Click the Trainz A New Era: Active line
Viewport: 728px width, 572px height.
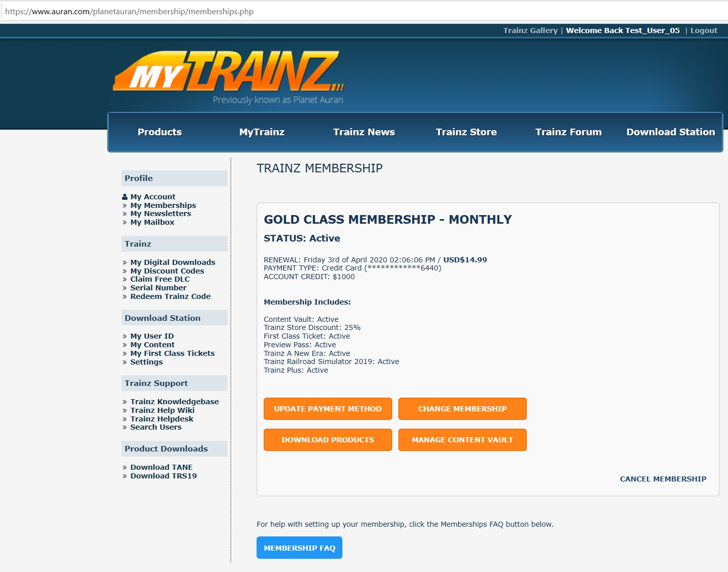(307, 353)
